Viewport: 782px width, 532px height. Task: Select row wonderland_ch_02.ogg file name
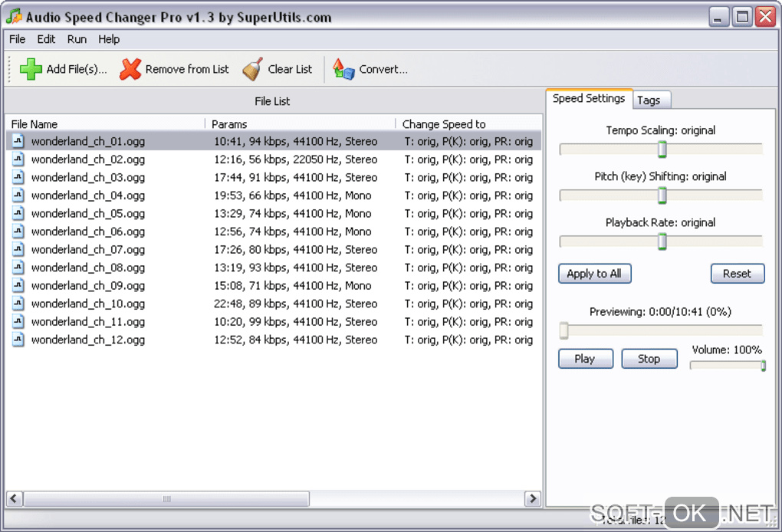point(88,159)
